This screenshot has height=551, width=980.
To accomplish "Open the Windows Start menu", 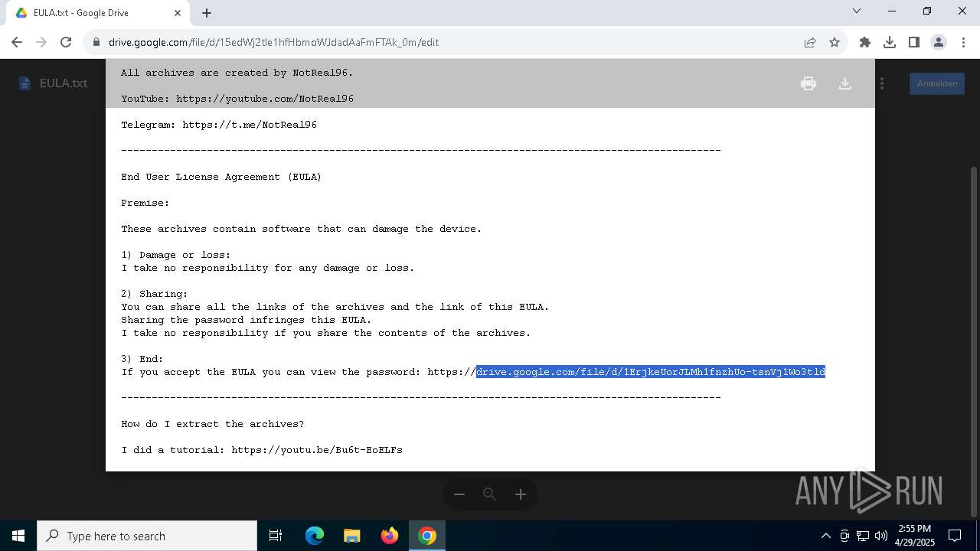I will pyautogui.click(x=18, y=536).
